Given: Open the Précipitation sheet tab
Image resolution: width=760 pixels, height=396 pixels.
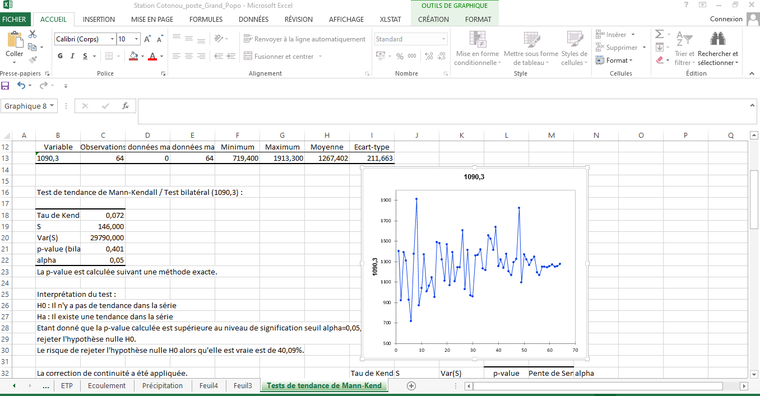Looking at the screenshot, I should pyautogui.click(x=162, y=386).
